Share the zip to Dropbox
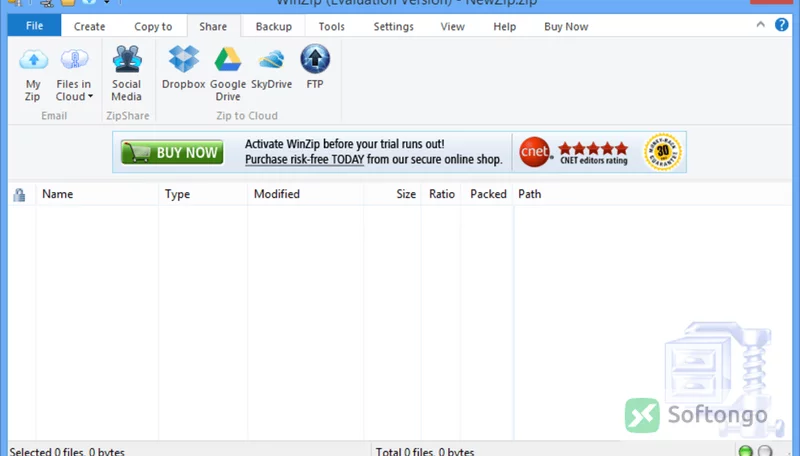Image resolution: width=800 pixels, height=456 pixels. 184,68
